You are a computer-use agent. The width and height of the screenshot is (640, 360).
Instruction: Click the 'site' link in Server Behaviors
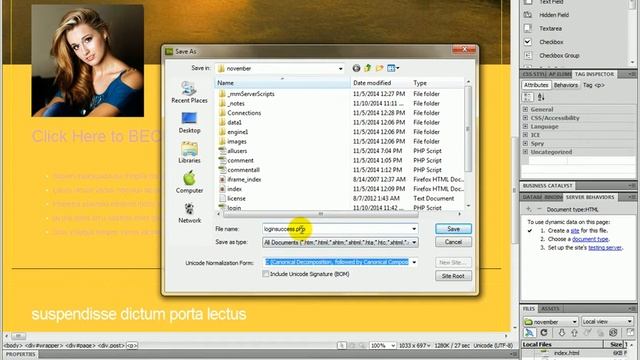tap(575, 231)
